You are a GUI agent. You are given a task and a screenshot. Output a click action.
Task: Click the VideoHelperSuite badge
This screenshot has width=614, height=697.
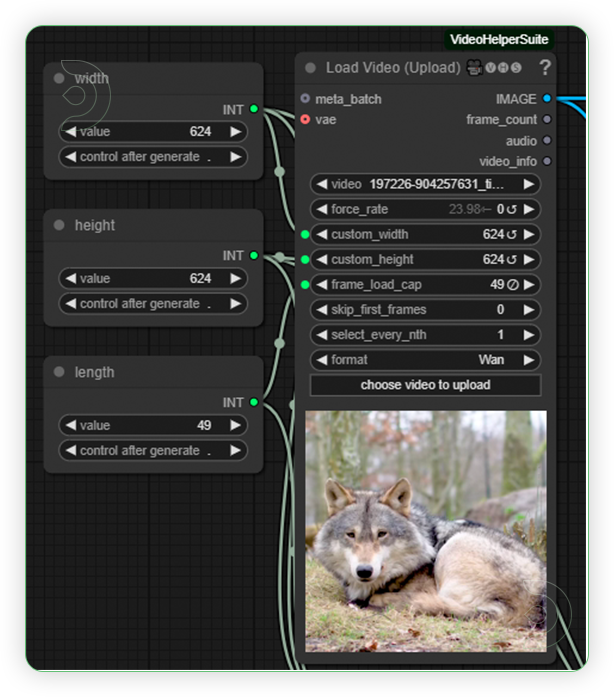click(x=499, y=40)
